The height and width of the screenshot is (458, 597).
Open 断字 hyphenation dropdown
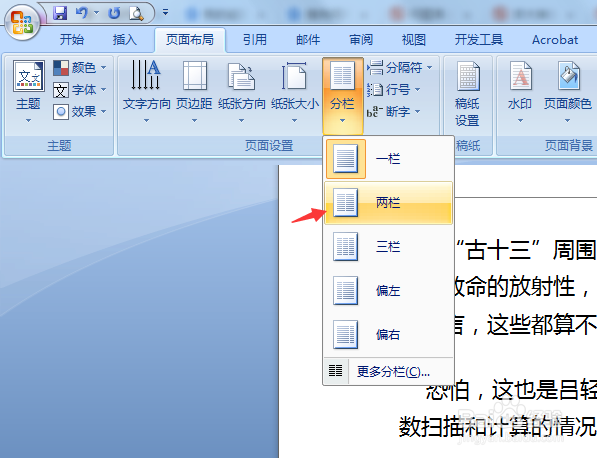393,112
